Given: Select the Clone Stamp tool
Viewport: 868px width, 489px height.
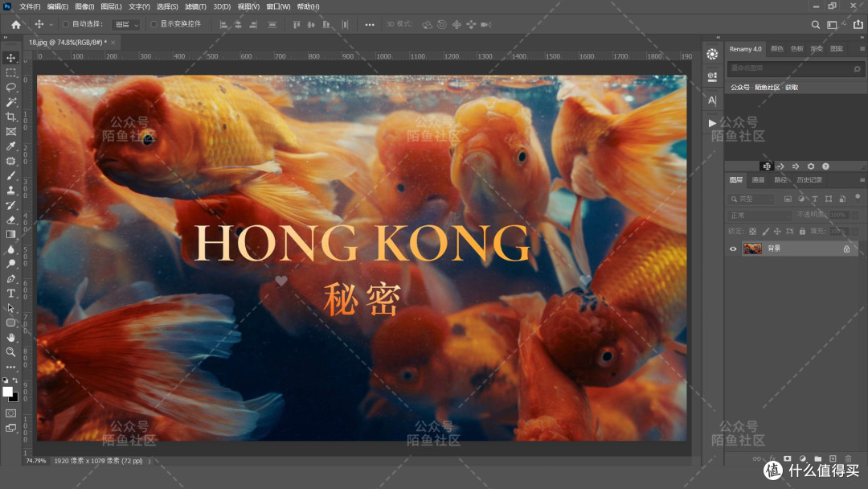Looking at the screenshot, I should (10, 191).
